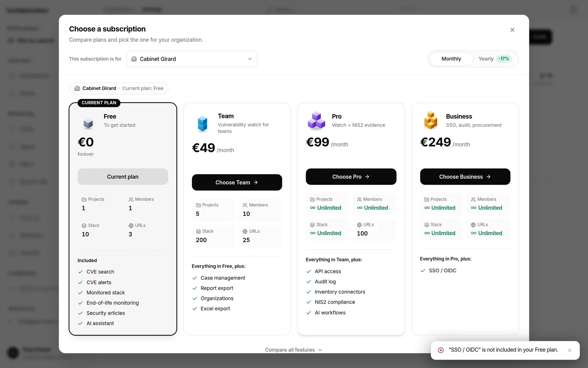The image size is (588, 368).
Task: Click the chevron of the organization selector
Action: coord(250,59)
